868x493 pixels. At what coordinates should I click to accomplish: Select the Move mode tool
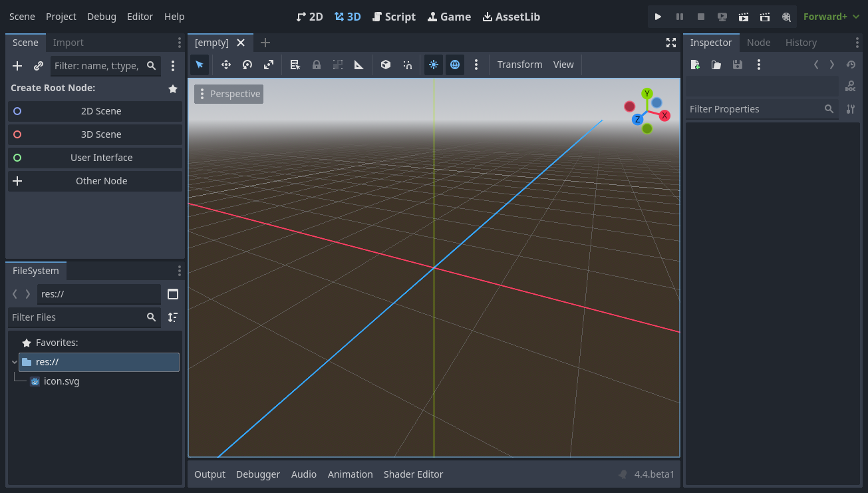pyautogui.click(x=225, y=65)
